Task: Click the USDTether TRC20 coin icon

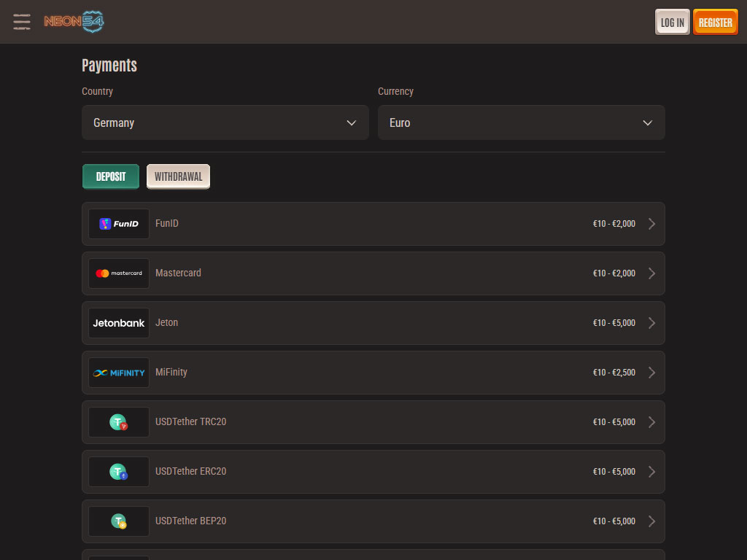Action: [x=119, y=422]
